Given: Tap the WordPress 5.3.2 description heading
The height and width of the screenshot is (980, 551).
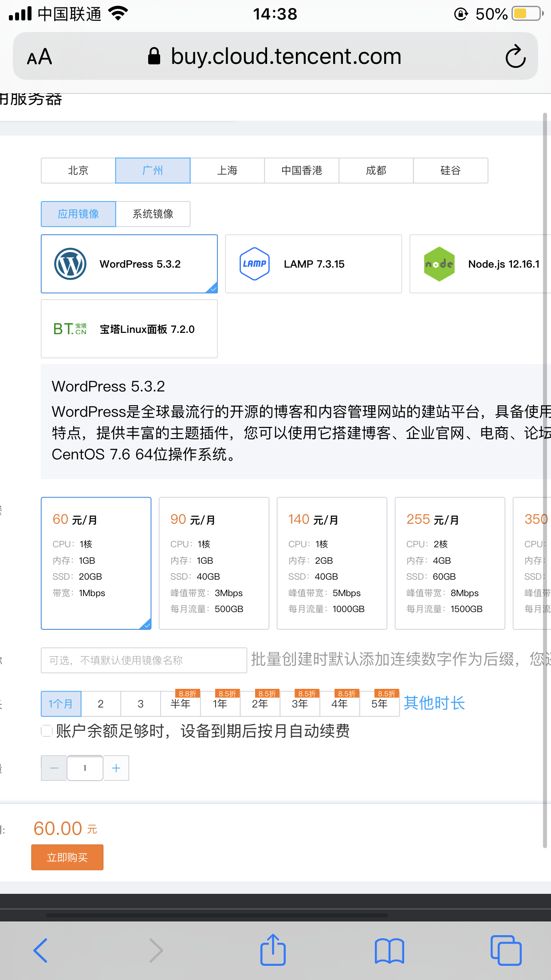Looking at the screenshot, I should click(108, 386).
